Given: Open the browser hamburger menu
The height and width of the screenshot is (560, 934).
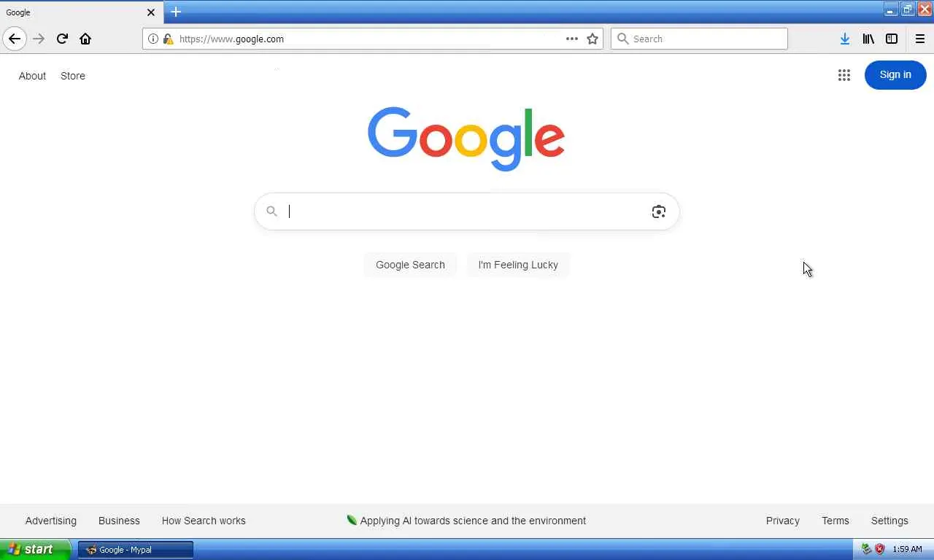Looking at the screenshot, I should tap(919, 39).
